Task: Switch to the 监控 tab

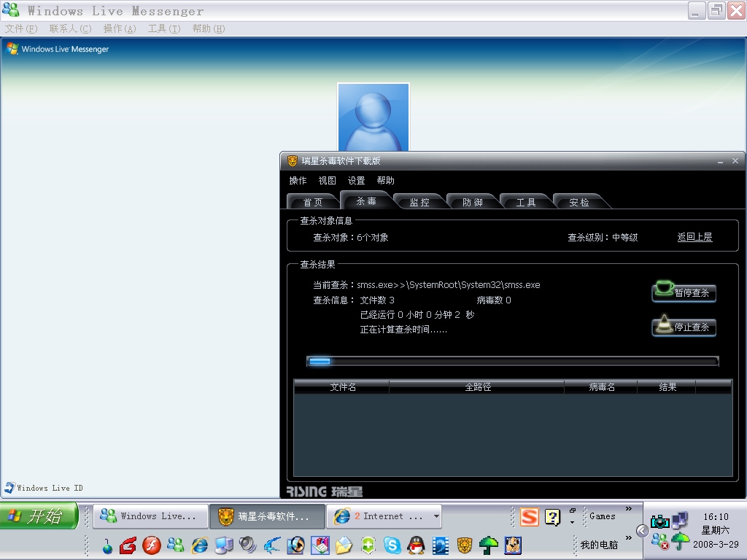Action: (419, 202)
